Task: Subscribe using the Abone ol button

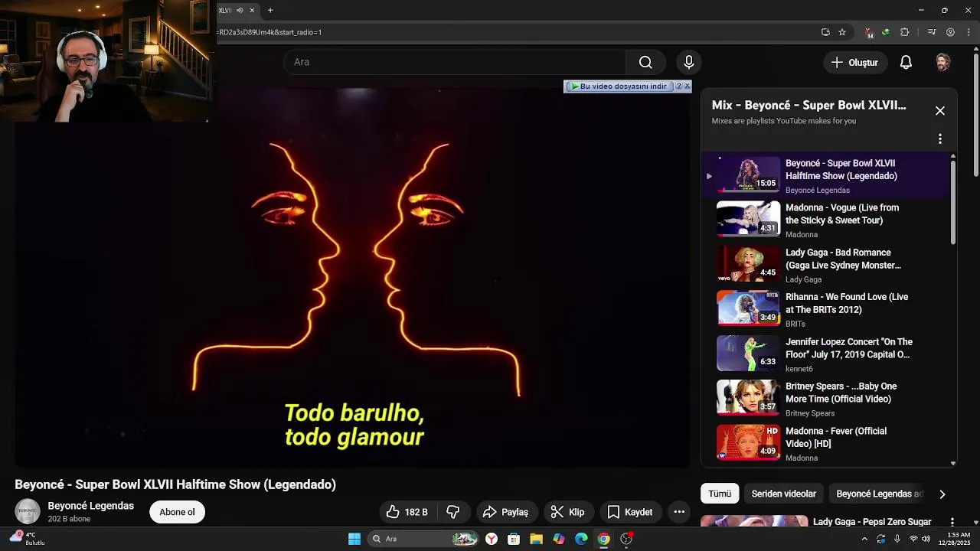Action: (178, 512)
